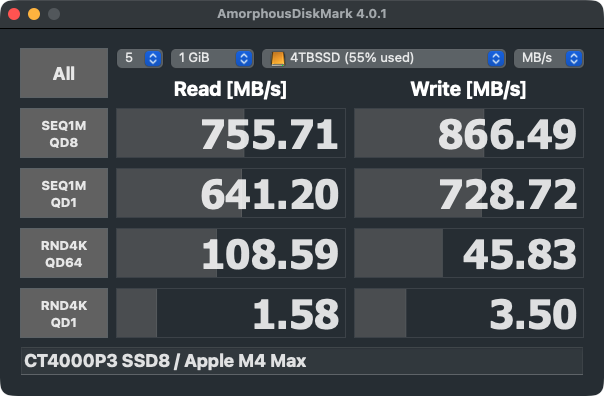Viewport: 604px width, 396px height.
Task: Click the stepper arrows on test count 5
Action: pos(153,59)
